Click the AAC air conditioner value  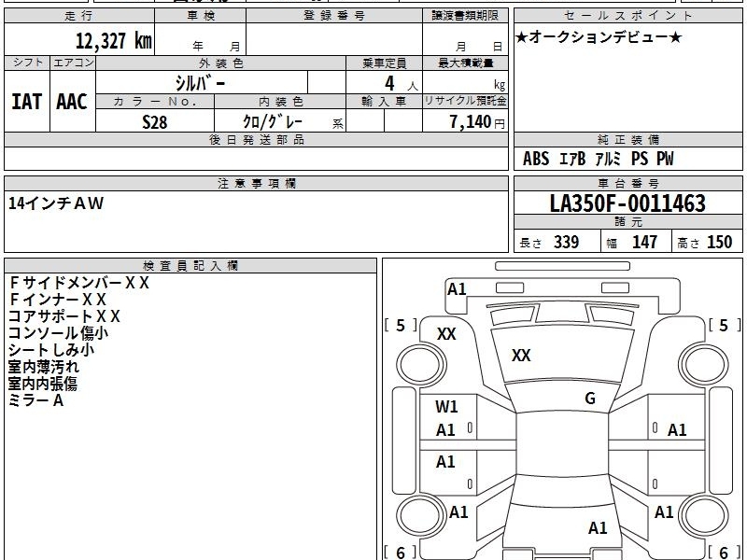[x=72, y=102]
